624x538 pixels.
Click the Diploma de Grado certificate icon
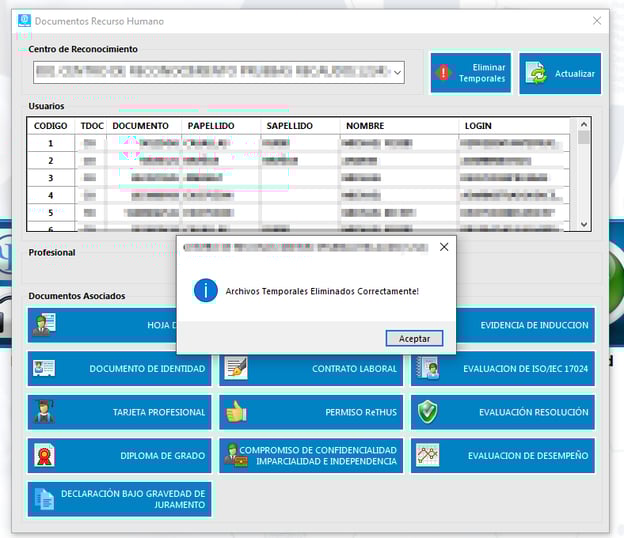click(x=44, y=456)
